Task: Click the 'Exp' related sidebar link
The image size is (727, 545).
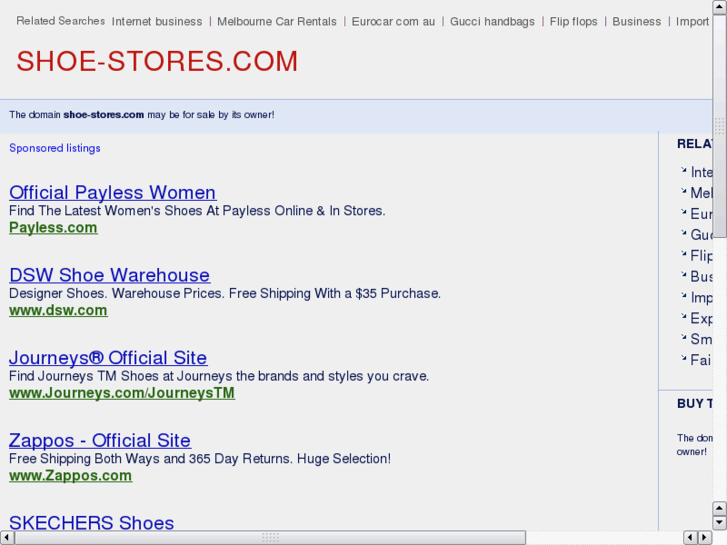Action: click(x=701, y=318)
